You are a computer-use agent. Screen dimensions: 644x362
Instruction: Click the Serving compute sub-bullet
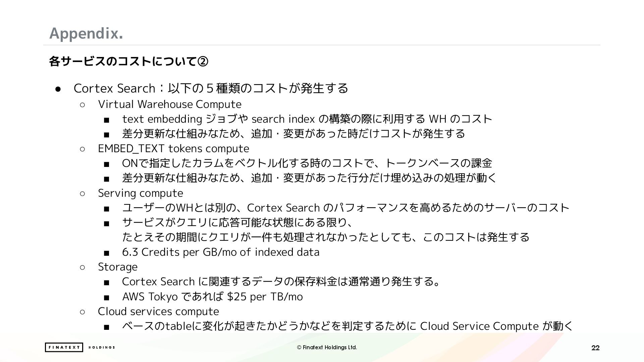[x=141, y=193]
